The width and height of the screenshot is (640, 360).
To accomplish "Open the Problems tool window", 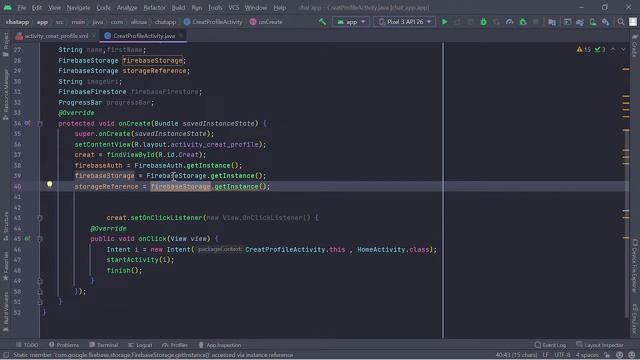I will coord(64,345).
